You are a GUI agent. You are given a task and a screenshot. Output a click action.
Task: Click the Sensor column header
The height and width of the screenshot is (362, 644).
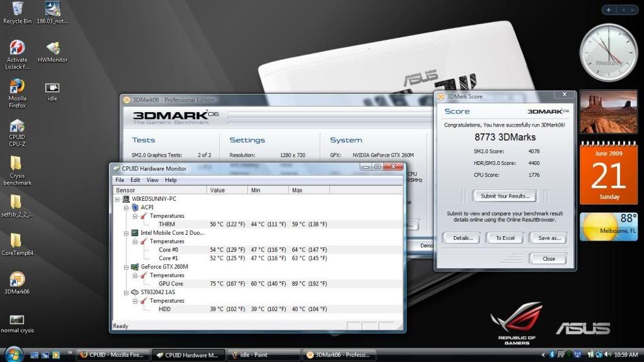160,190
